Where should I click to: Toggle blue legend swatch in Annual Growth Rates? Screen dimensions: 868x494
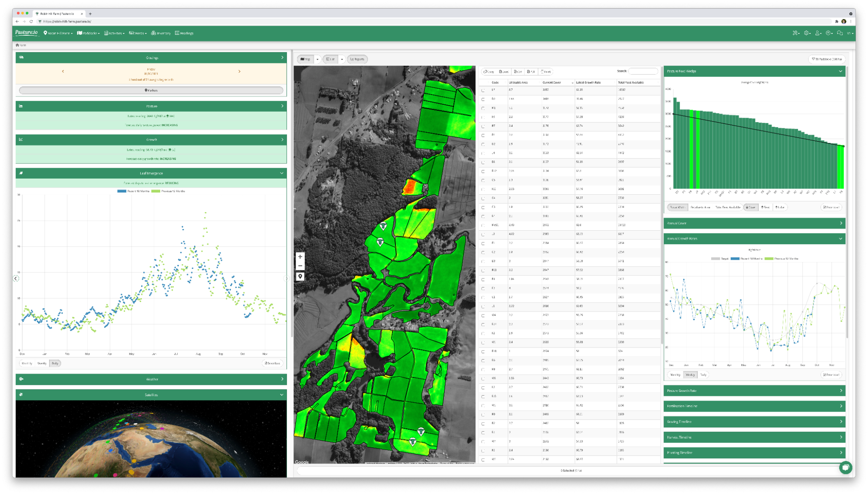pos(735,259)
